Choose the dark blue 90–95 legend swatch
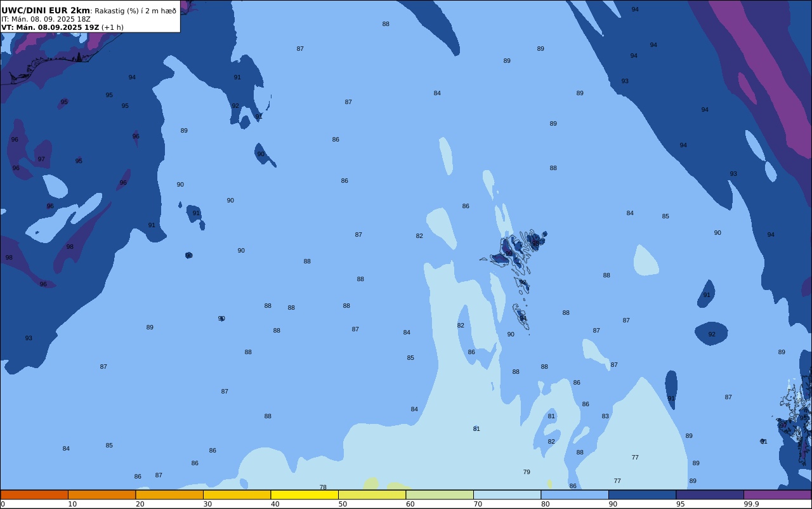The height and width of the screenshot is (509, 812). (x=642, y=495)
